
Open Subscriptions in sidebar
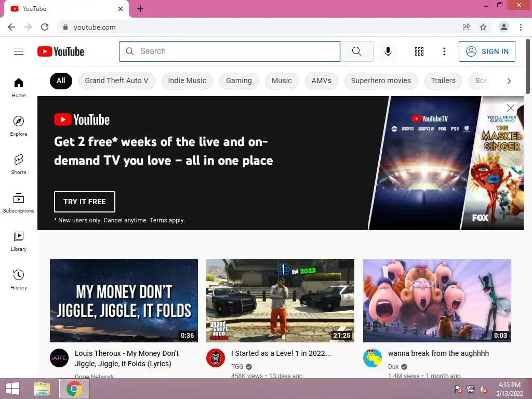pyautogui.click(x=19, y=203)
